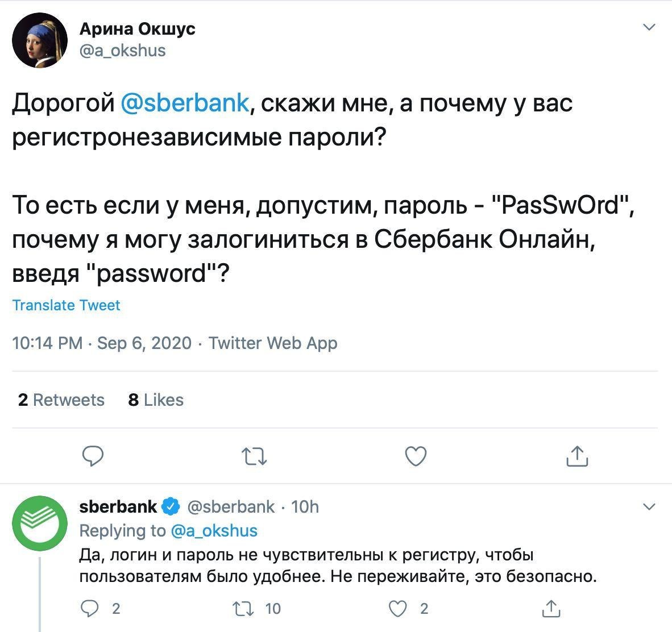Open Арина Окшус profile picture
Screen dimensions: 672x632
[x=40, y=40]
